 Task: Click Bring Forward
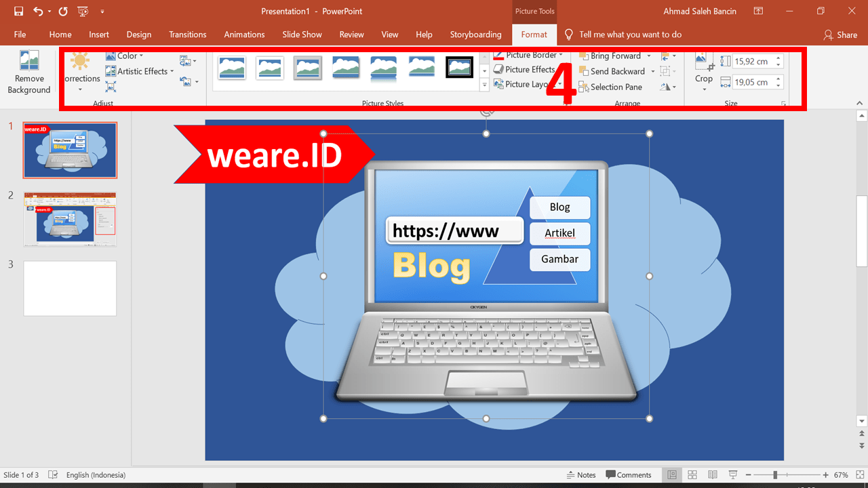pos(609,56)
